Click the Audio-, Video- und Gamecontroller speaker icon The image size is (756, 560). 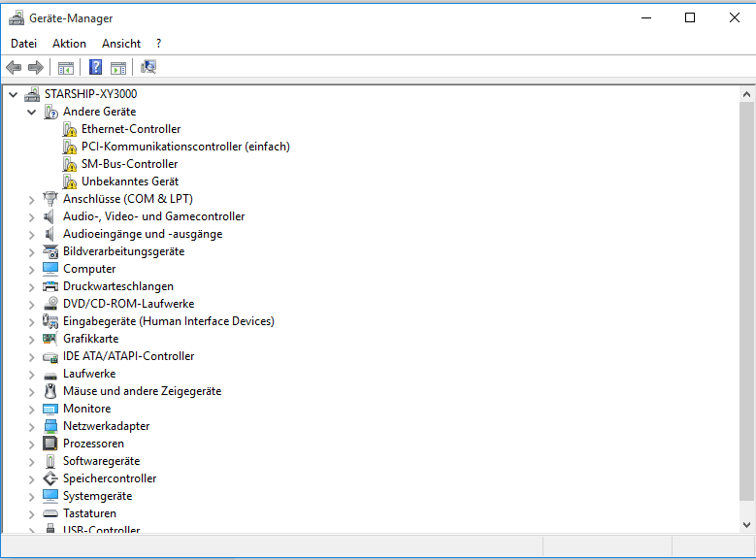pos(49,216)
